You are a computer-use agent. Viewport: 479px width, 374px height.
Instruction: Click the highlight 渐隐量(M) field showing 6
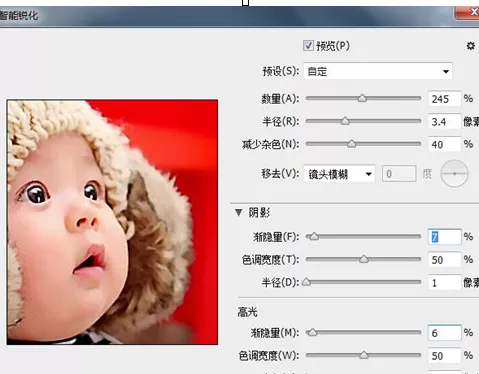444,333
